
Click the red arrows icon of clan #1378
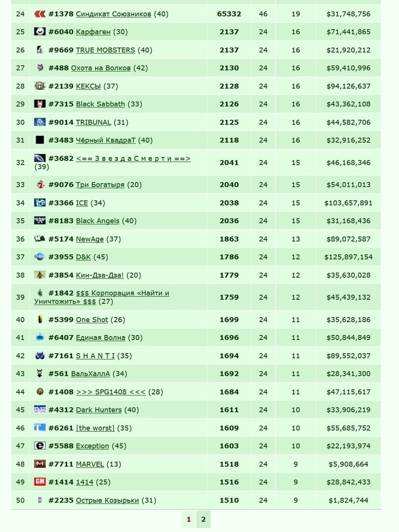coord(40,14)
